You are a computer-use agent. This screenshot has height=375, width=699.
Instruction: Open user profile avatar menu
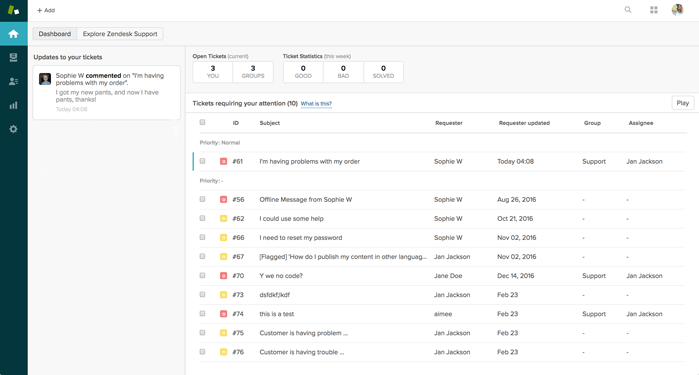pyautogui.click(x=678, y=10)
